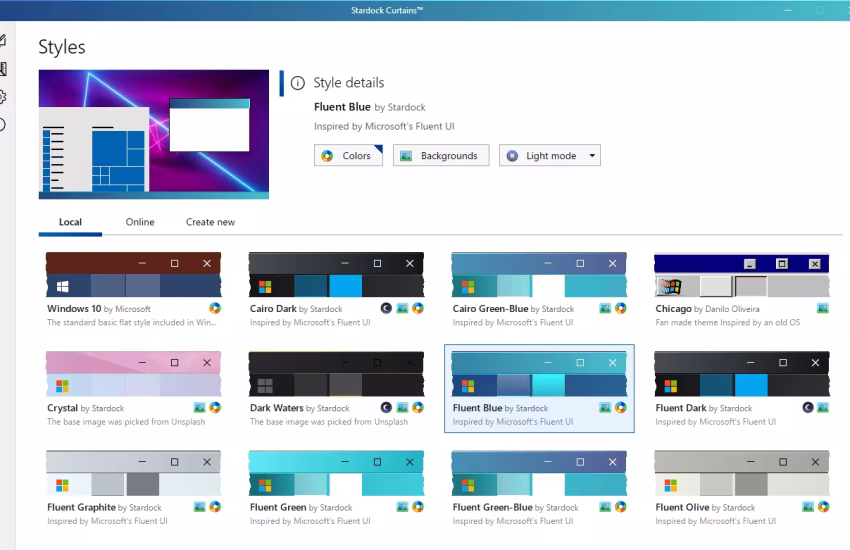Click the background image icon on Chicago style
The image size is (850, 550).
coord(823,308)
